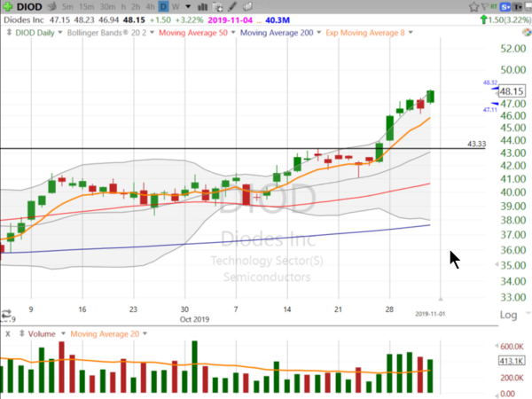Select the hourly h timeframe
Image resolution: width=532 pixels, height=399 pixels.
(x=123, y=7)
